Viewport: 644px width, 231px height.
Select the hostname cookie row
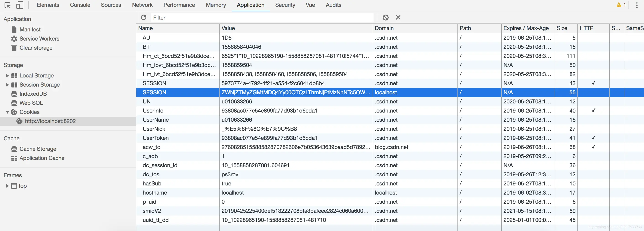pos(390,193)
